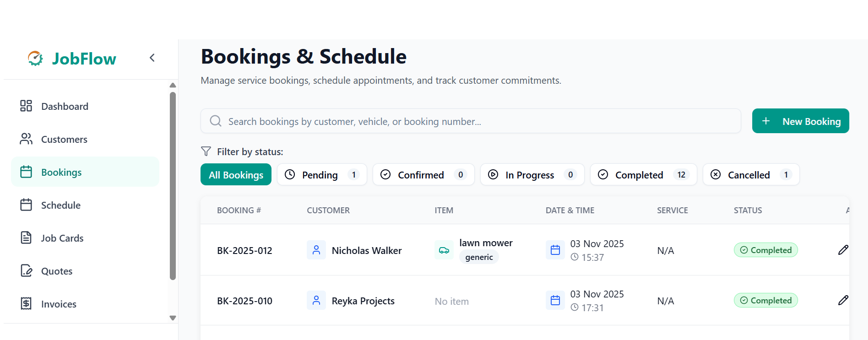Toggle the Pending status filter
The height and width of the screenshot is (340, 868).
(x=321, y=174)
